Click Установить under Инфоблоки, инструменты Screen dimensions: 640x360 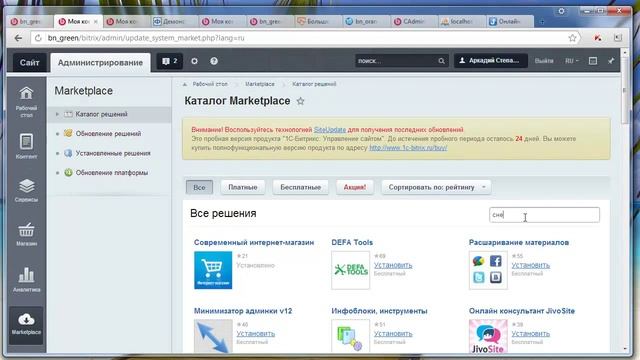(x=393, y=334)
